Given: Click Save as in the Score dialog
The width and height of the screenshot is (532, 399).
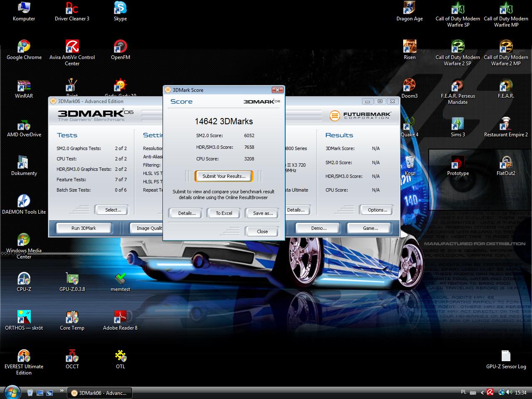Looking at the screenshot, I should (x=263, y=213).
